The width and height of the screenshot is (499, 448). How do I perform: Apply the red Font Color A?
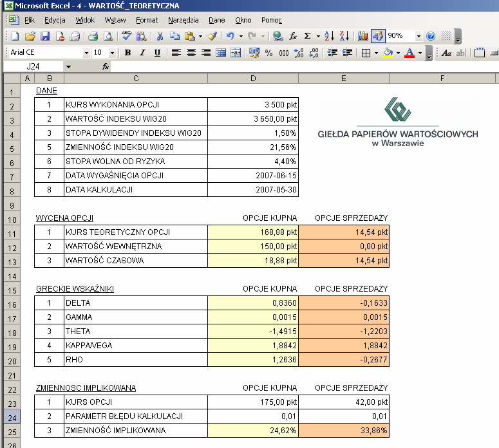pos(410,53)
